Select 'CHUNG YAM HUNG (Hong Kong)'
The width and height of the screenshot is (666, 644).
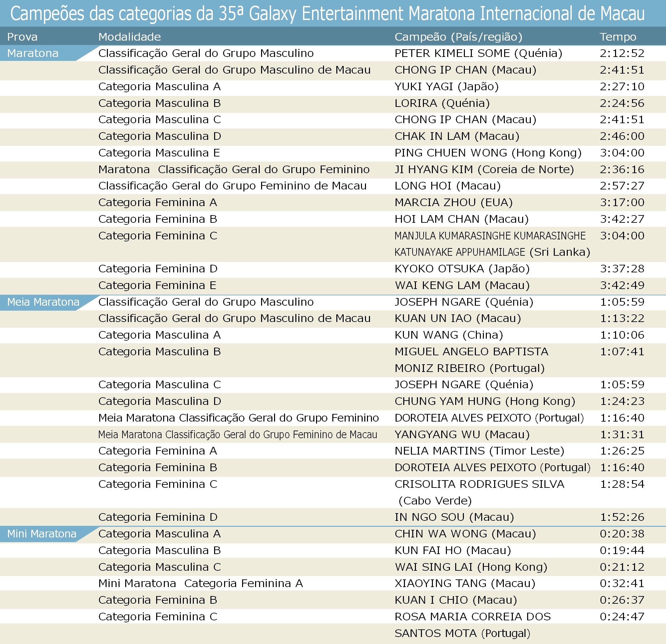pos(485,401)
